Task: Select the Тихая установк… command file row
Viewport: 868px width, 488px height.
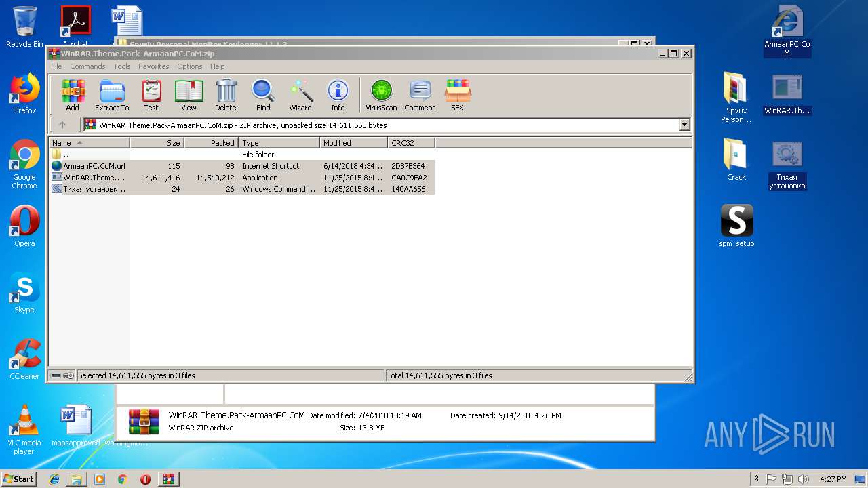Action: tap(241, 189)
